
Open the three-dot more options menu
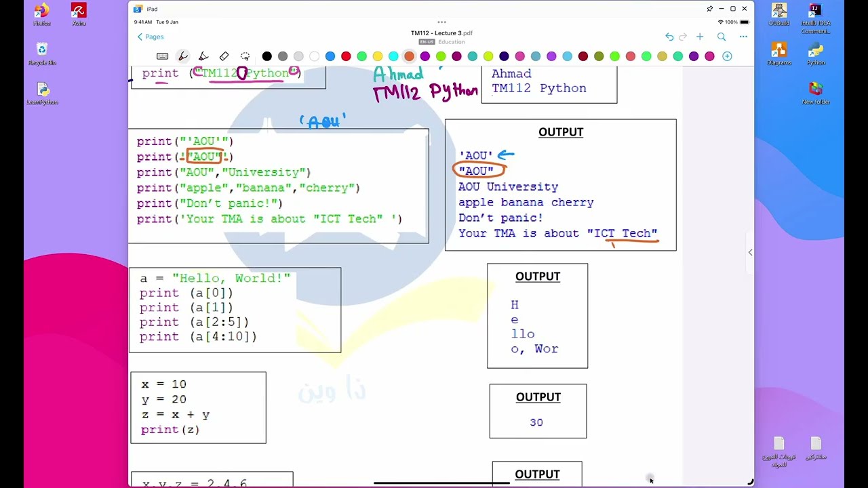click(743, 37)
